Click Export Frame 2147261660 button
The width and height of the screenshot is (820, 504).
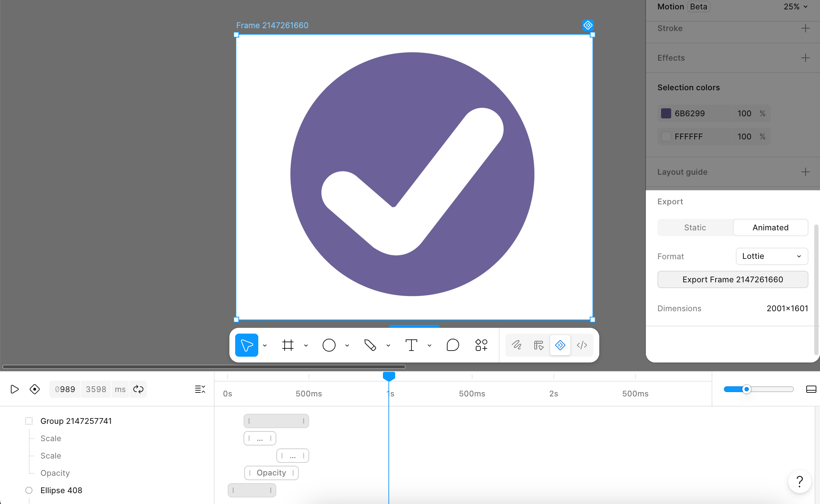tap(733, 279)
